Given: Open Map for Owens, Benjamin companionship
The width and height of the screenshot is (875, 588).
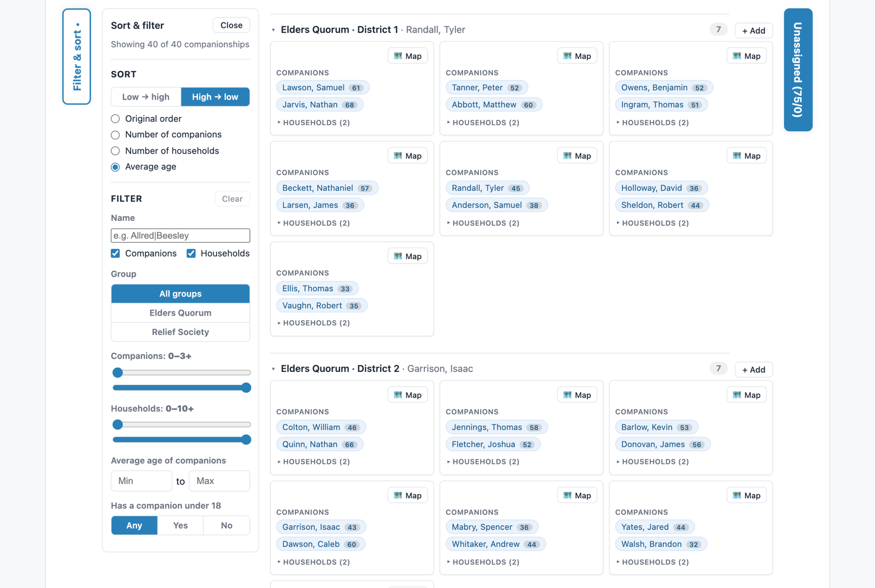Looking at the screenshot, I should click(x=746, y=56).
